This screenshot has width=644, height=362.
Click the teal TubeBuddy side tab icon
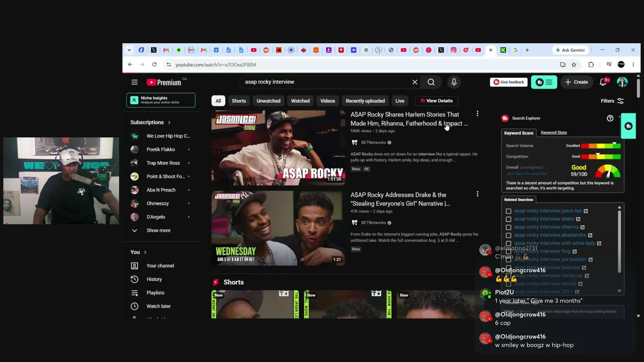tap(628, 126)
